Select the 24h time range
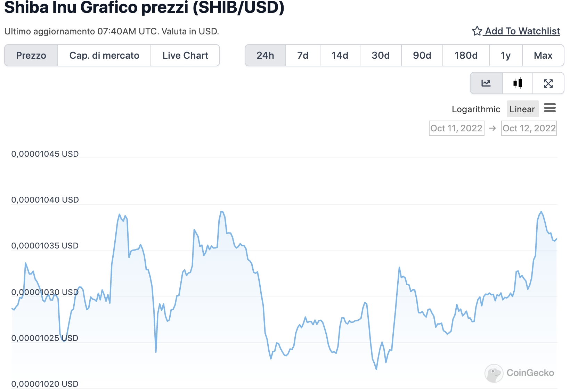Screen dimensions: 570x392 tap(266, 55)
